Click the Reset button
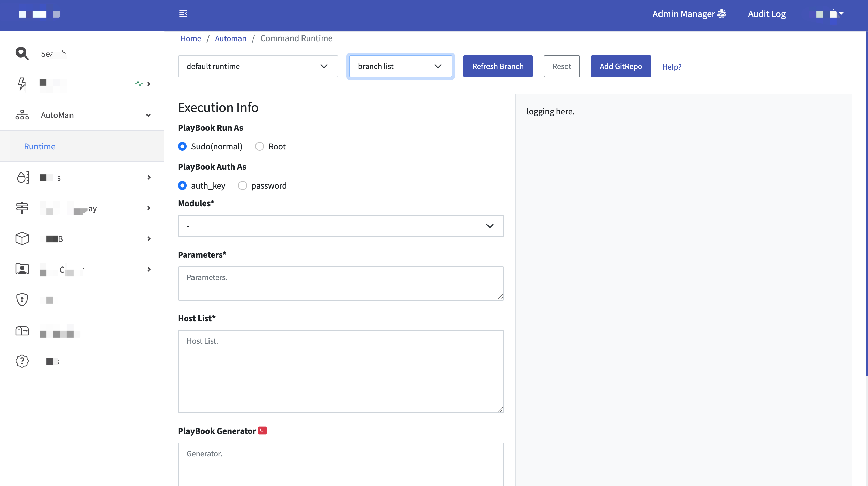Viewport: 868px width, 486px height. (562, 66)
